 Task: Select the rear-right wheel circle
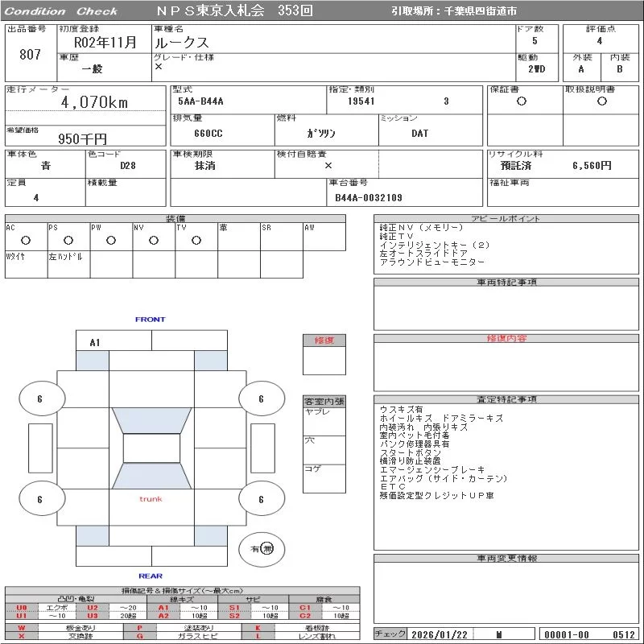[261, 500]
